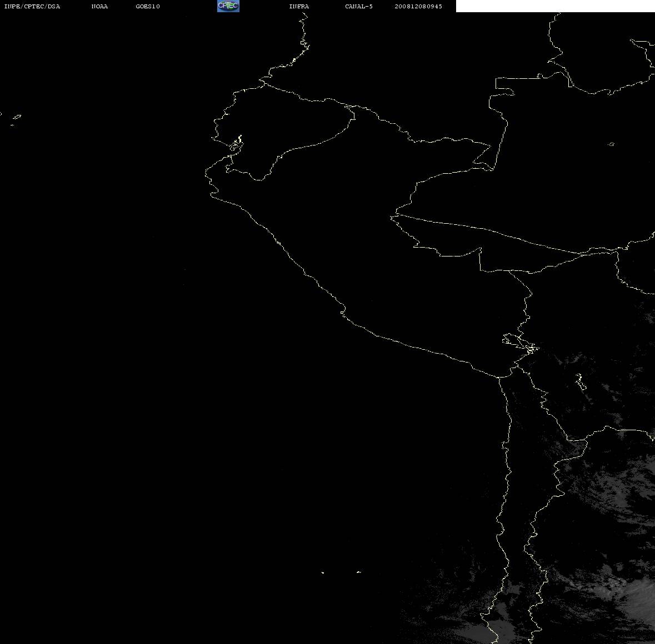Screen dimensions: 655x644
Task: Click the "200812080945" timestamp
Action: [418, 6]
